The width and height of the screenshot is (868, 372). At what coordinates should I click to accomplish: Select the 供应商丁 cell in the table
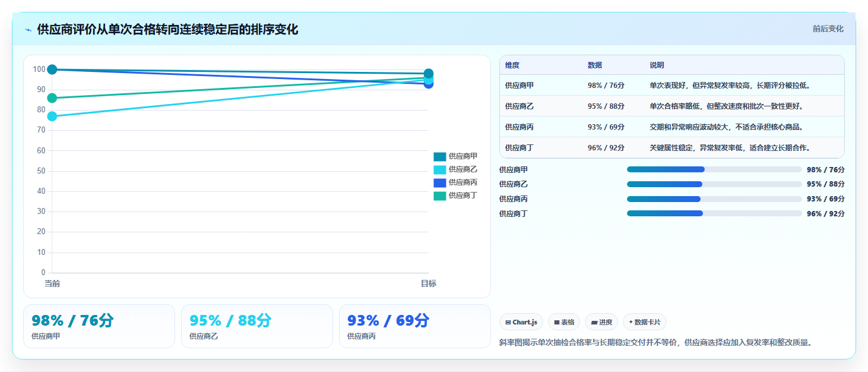(x=519, y=148)
